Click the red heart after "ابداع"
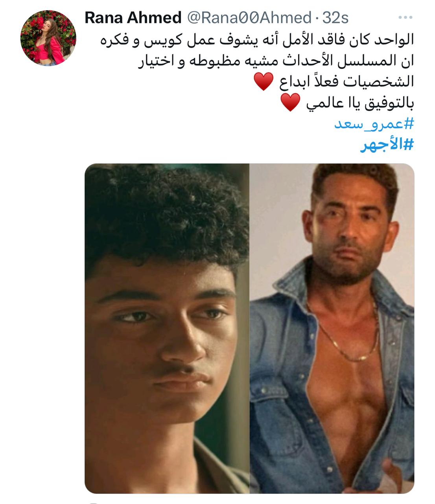435x504 pixels. [263, 81]
